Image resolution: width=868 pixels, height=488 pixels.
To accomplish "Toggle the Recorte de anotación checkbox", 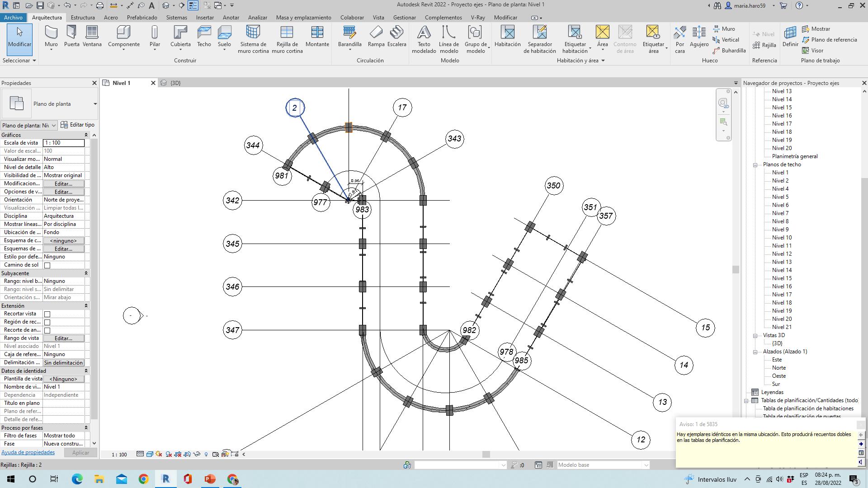I will 47,330.
